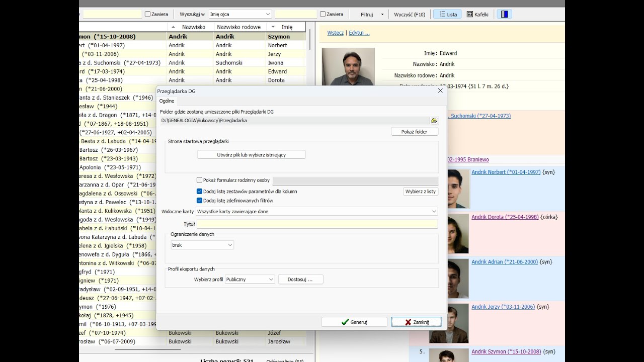
Task: Click the 02-1995 Braniewo link
Action: (468, 159)
